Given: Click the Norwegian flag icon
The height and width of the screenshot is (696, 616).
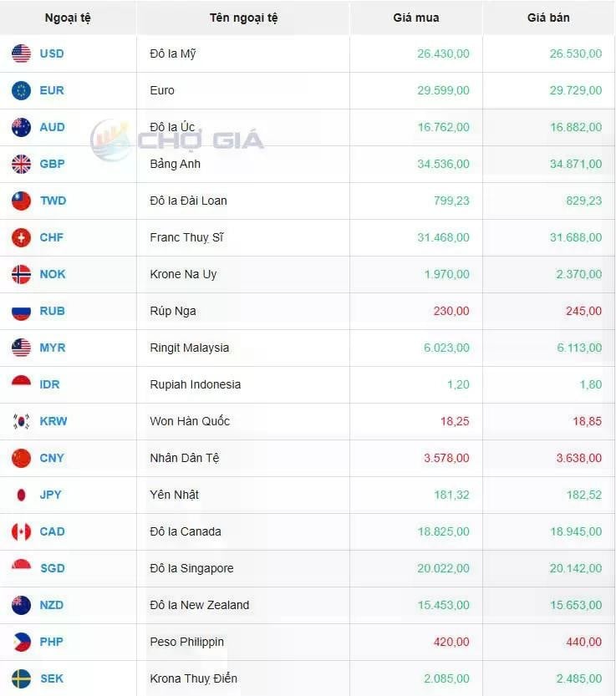Looking at the screenshot, I should coord(22,274).
